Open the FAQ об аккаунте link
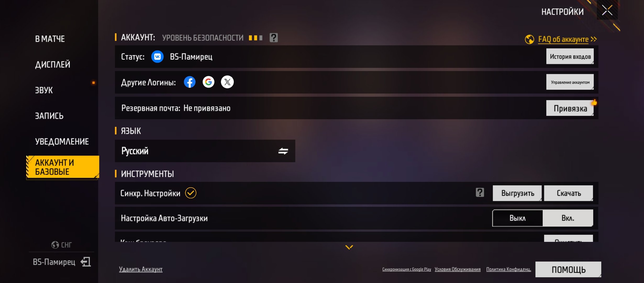Screen dimensions: 644x283 (563, 39)
